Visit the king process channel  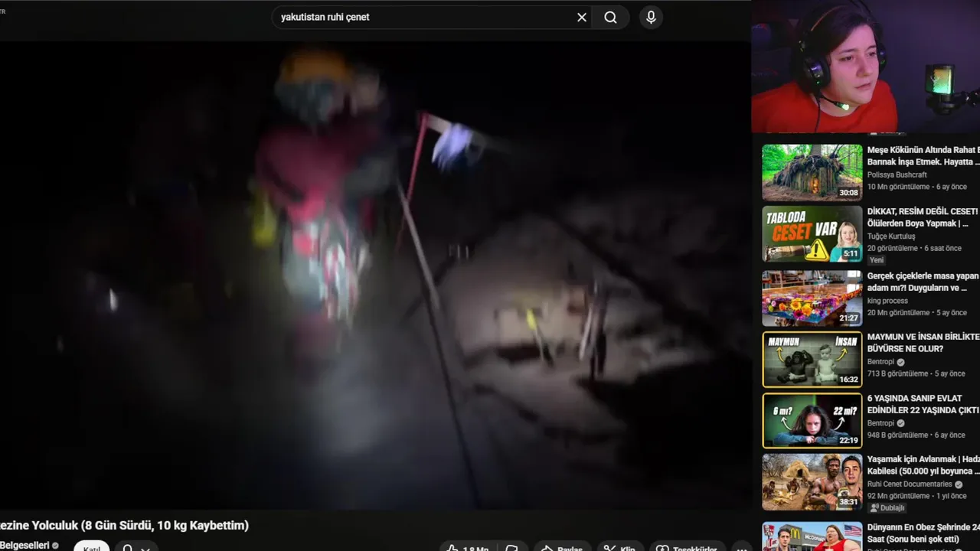click(x=887, y=301)
